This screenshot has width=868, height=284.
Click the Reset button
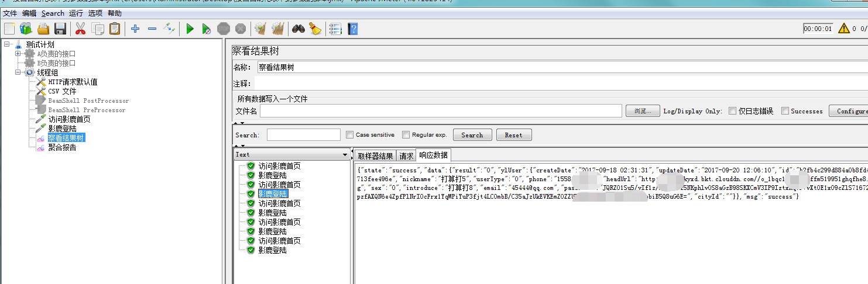(x=513, y=135)
